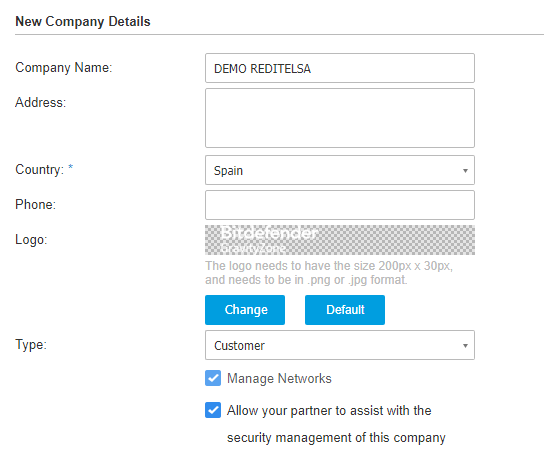Viewport: 544px width, 460px height.
Task: Open the Country dropdown showing Spain
Action: coord(340,170)
